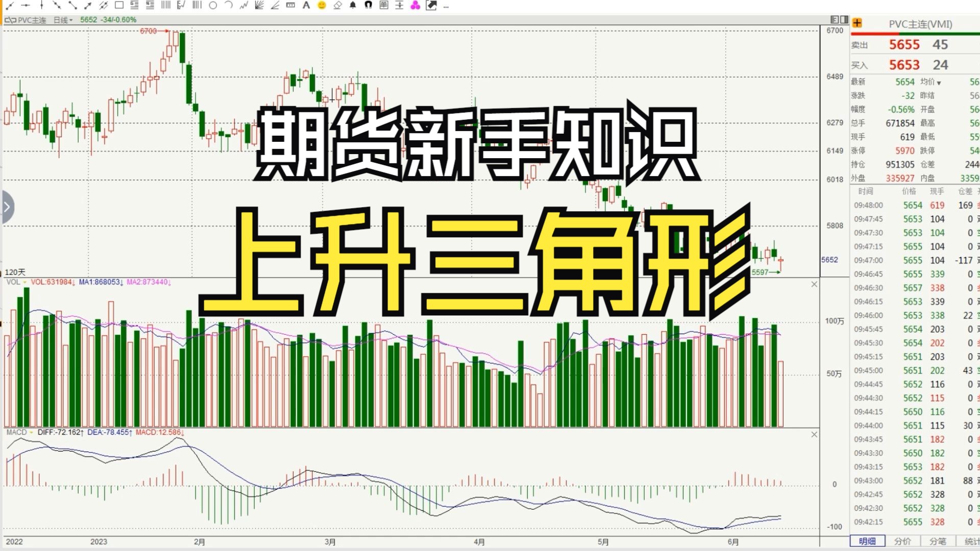Click the 120天 range label
This screenshot has height=551, width=980.
15,272
